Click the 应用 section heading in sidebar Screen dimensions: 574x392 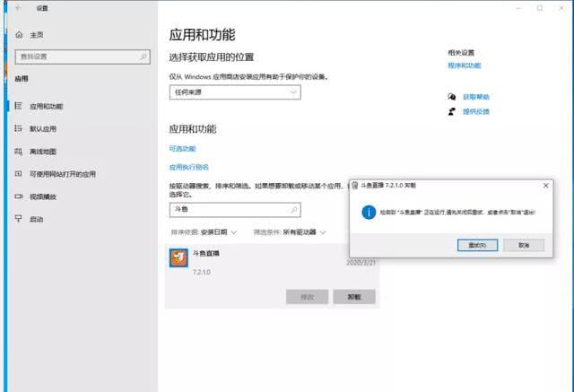coord(22,79)
